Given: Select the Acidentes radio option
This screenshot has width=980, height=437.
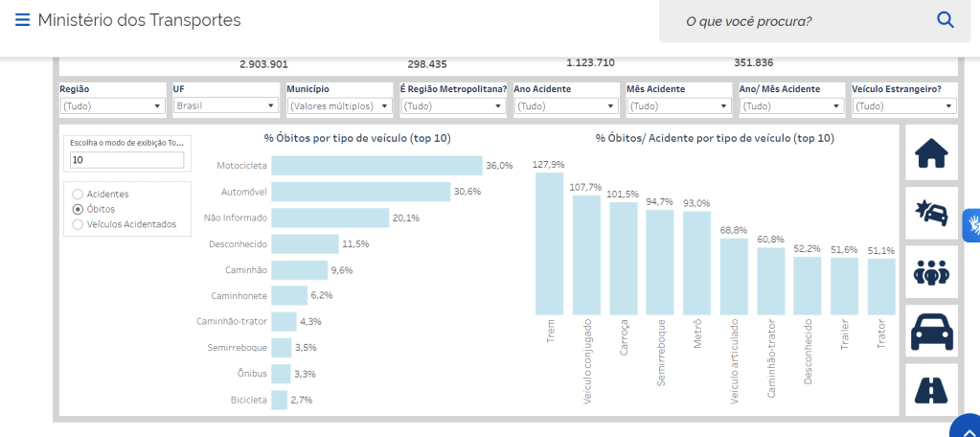Looking at the screenshot, I should [x=78, y=194].
